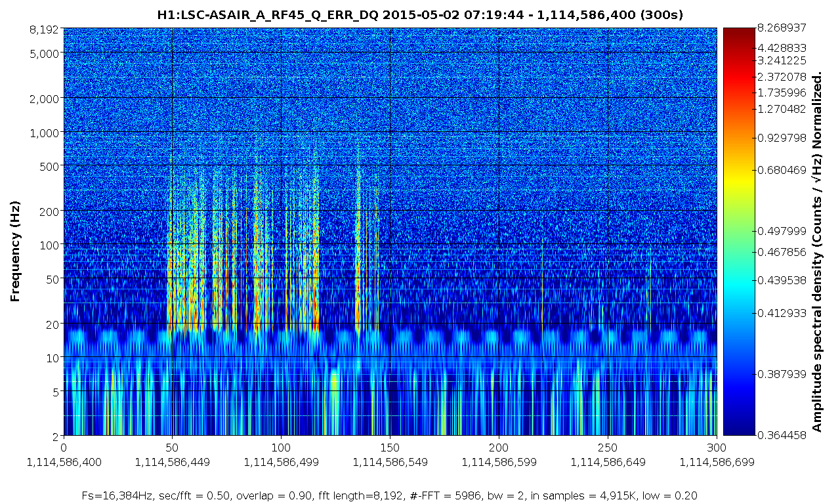Select colorbar value 1.270482
This screenshot has height=504, width=840.
[781, 108]
